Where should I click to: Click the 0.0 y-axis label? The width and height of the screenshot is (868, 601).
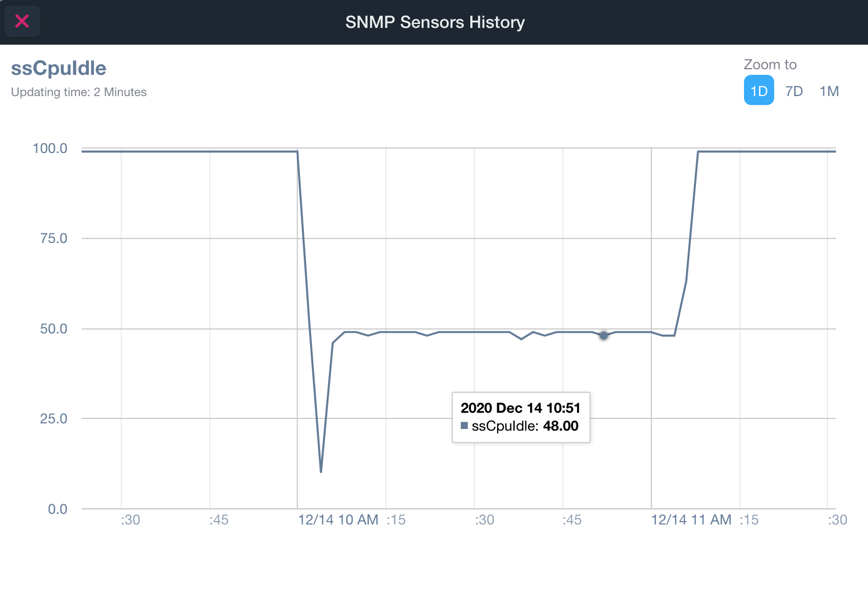pos(58,509)
